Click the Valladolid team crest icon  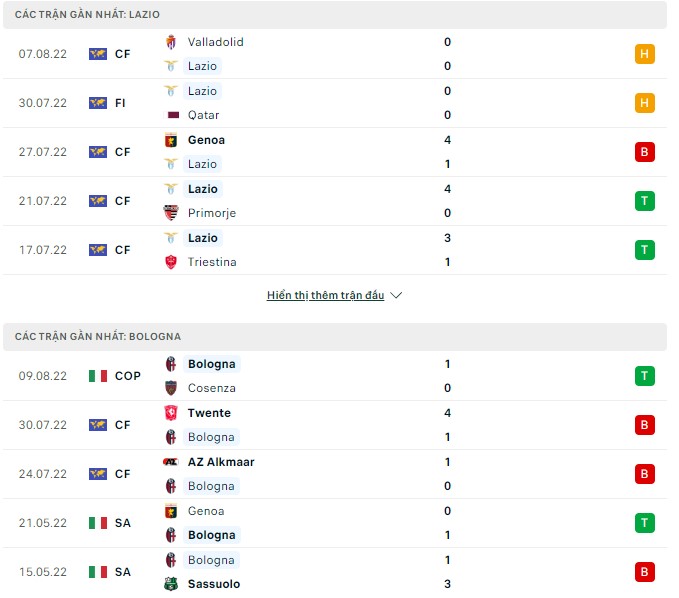[x=171, y=42]
